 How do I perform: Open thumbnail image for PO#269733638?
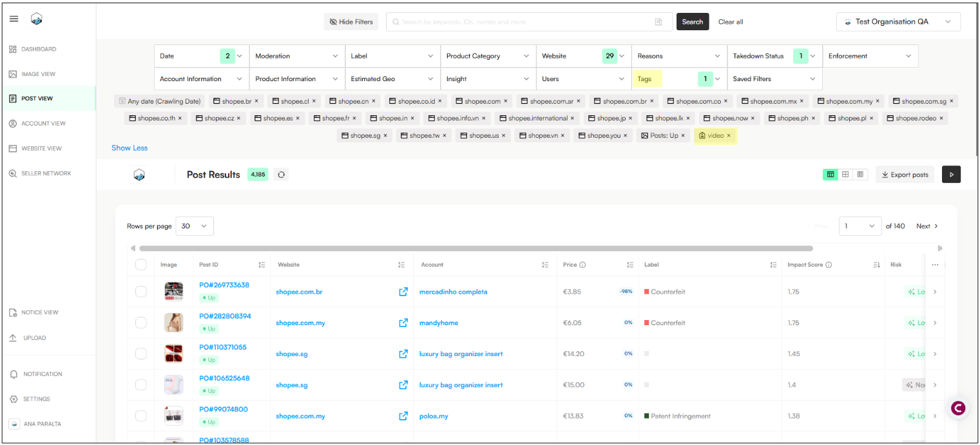pos(173,292)
